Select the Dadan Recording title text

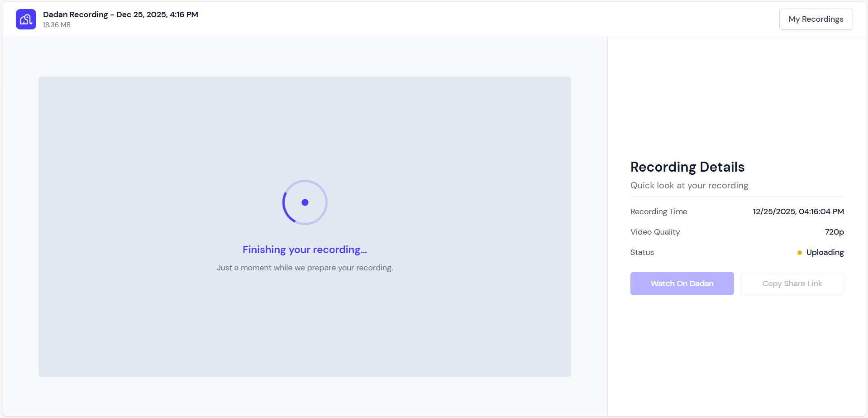pyautogui.click(x=120, y=14)
